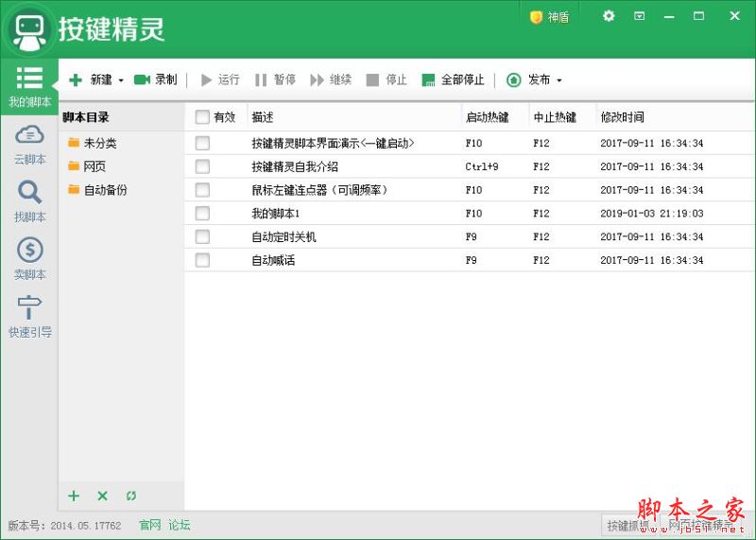Viewport: 756px width, 540px height.
Task: Open the 我的脚本 sidebar section
Action: point(29,87)
